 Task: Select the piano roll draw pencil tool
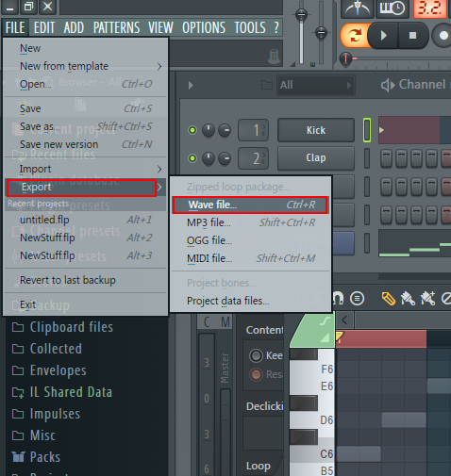click(389, 299)
